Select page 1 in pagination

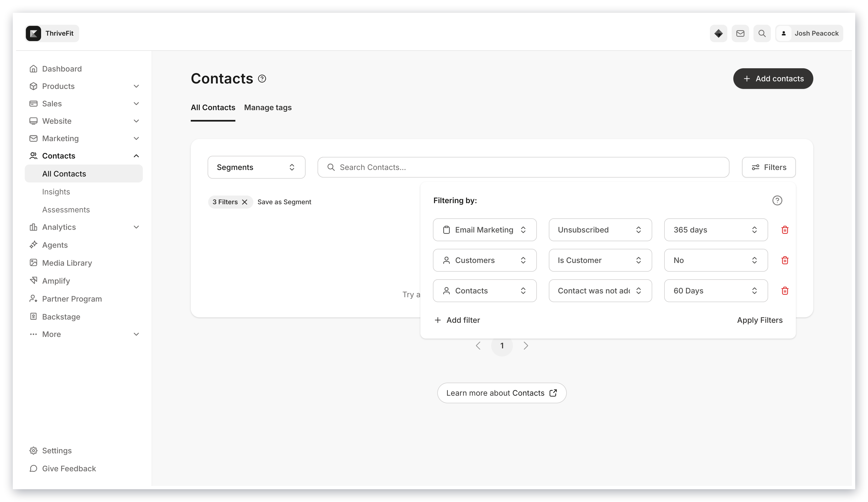pyautogui.click(x=502, y=346)
